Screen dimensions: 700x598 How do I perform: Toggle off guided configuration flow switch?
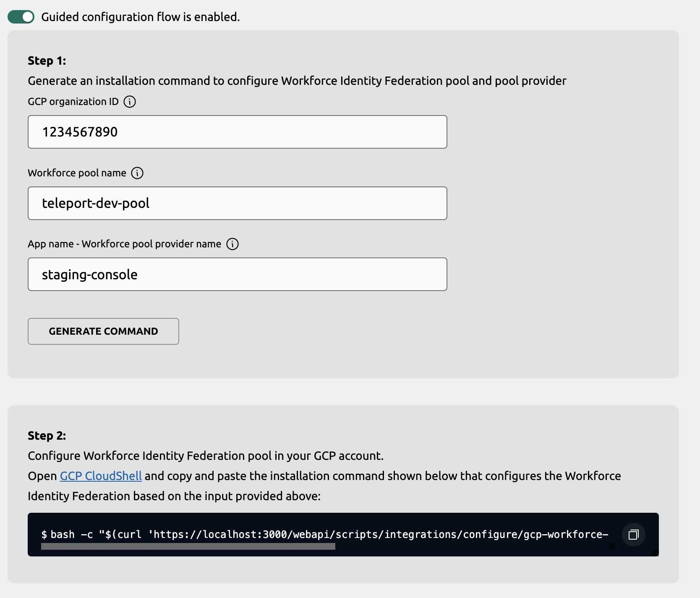(21, 17)
